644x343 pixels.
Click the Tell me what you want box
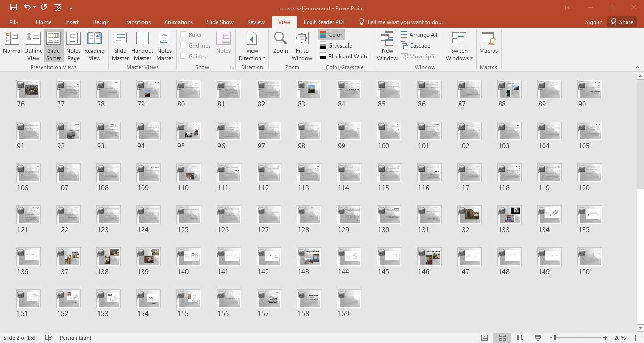click(401, 22)
